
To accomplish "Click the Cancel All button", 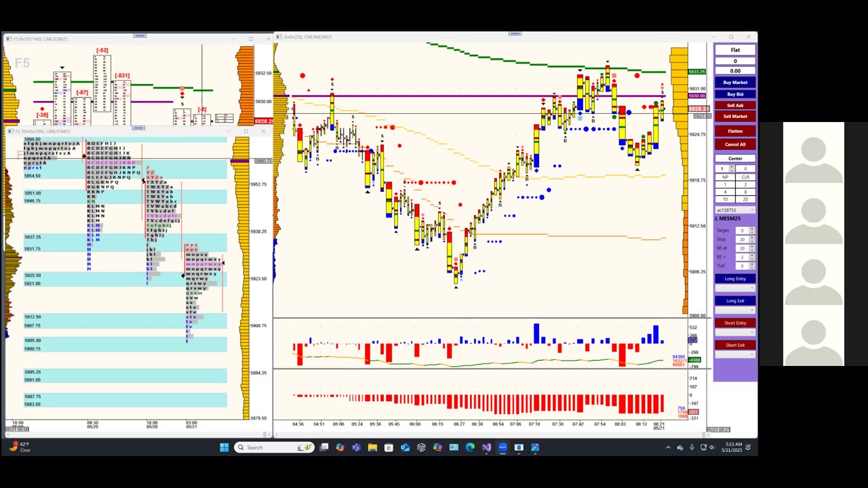I will 735,144.
